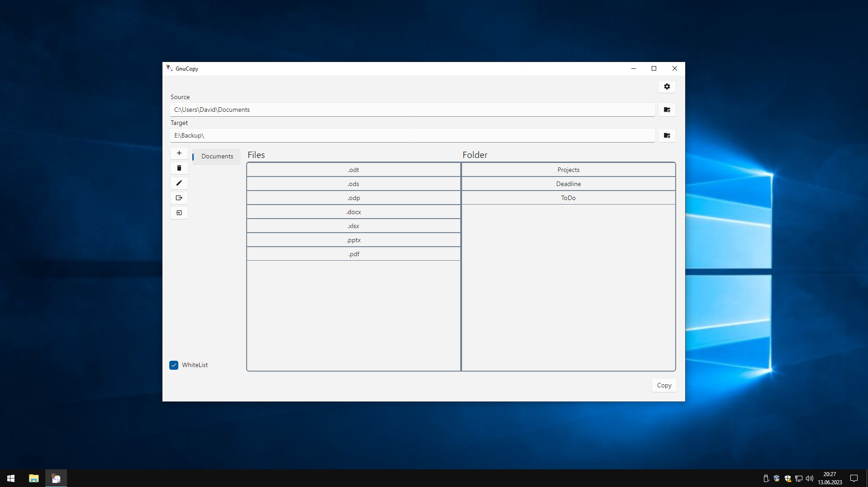Add a new profile with plus icon
The image size is (868, 487).
point(179,153)
